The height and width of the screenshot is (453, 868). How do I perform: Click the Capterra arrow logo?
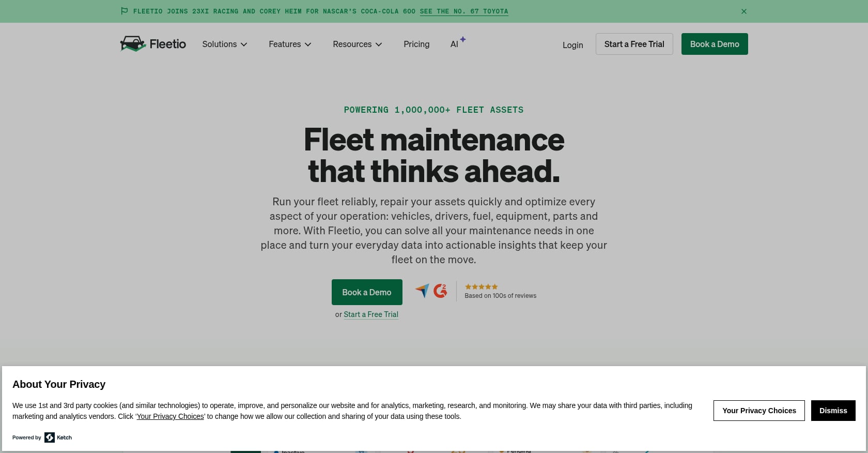pyautogui.click(x=422, y=291)
